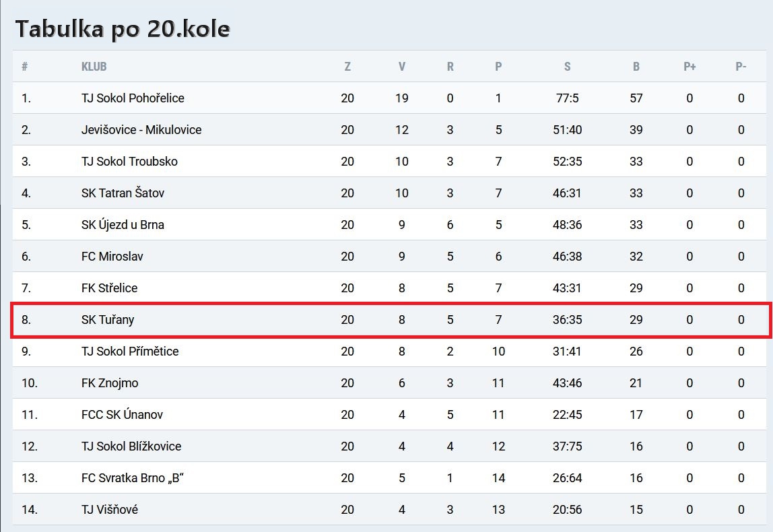This screenshot has height=532, width=773.
Task: Click the V column header
Action: 402,67
